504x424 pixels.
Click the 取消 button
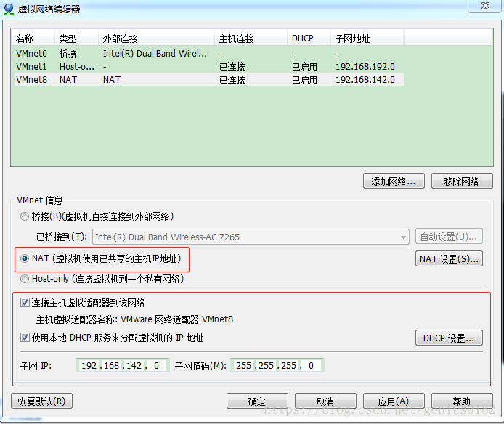[325, 401]
